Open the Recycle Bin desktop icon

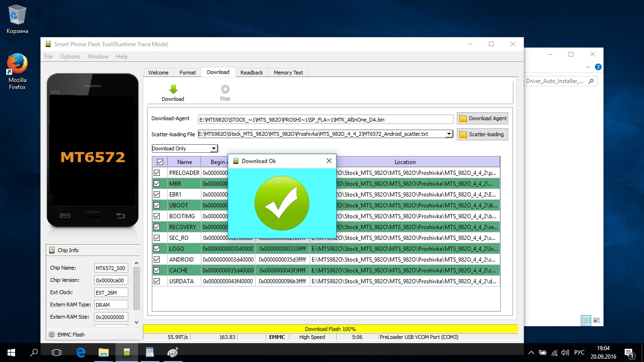pyautogui.click(x=17, y=15)
